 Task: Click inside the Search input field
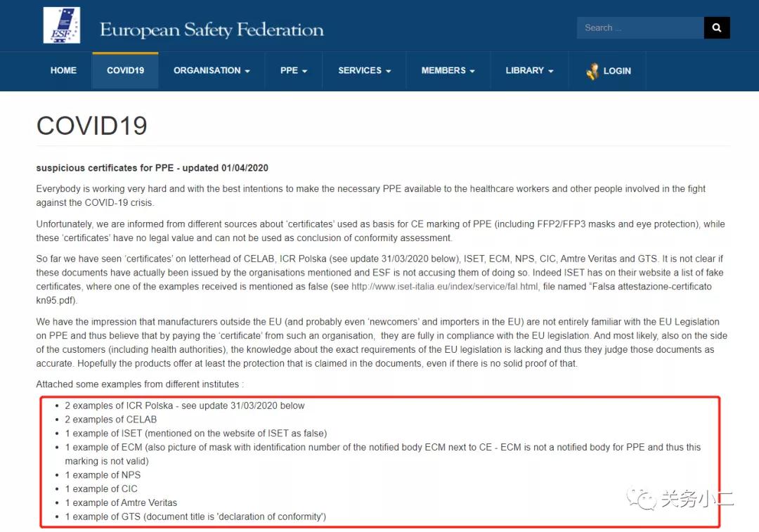pyautogui.click(x=636, y=27)
